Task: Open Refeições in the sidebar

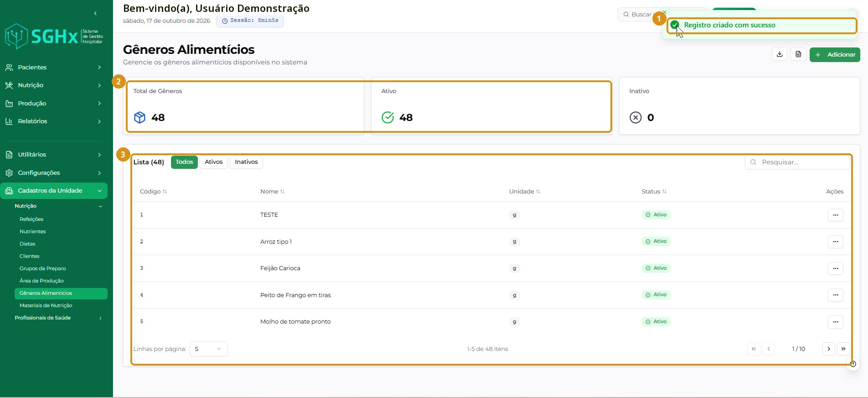Action: [31, 220]
